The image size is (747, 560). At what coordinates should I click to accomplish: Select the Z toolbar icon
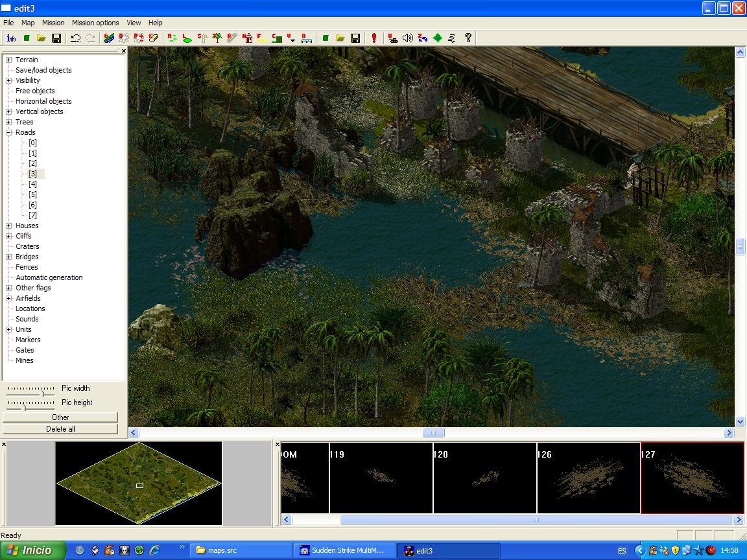click(x=423, y=38)
